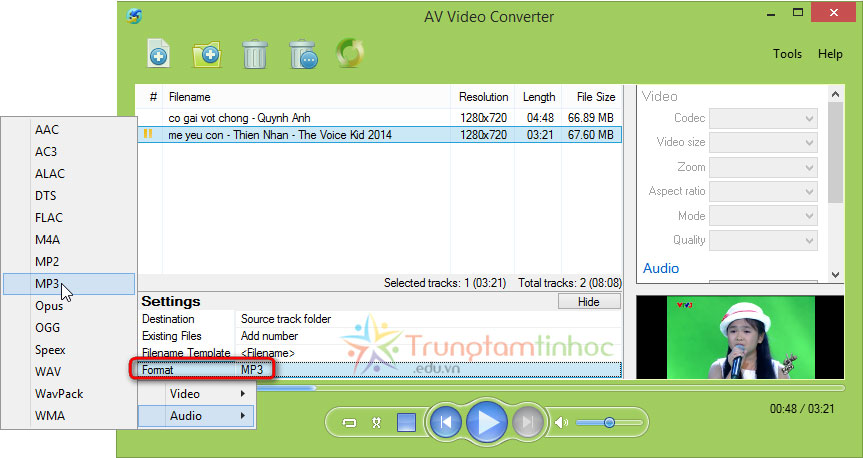Click the video preview thumbnail
Viewport: 863px width, 458px height.
(x=740, y=337)
